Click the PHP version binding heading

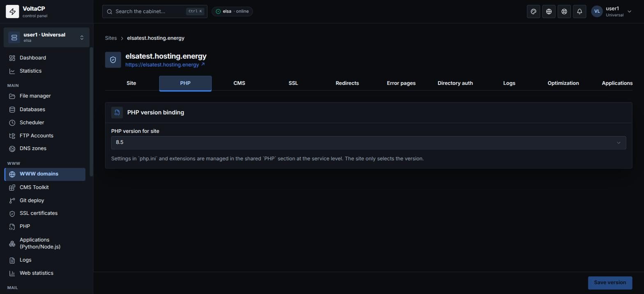[156, 112]
